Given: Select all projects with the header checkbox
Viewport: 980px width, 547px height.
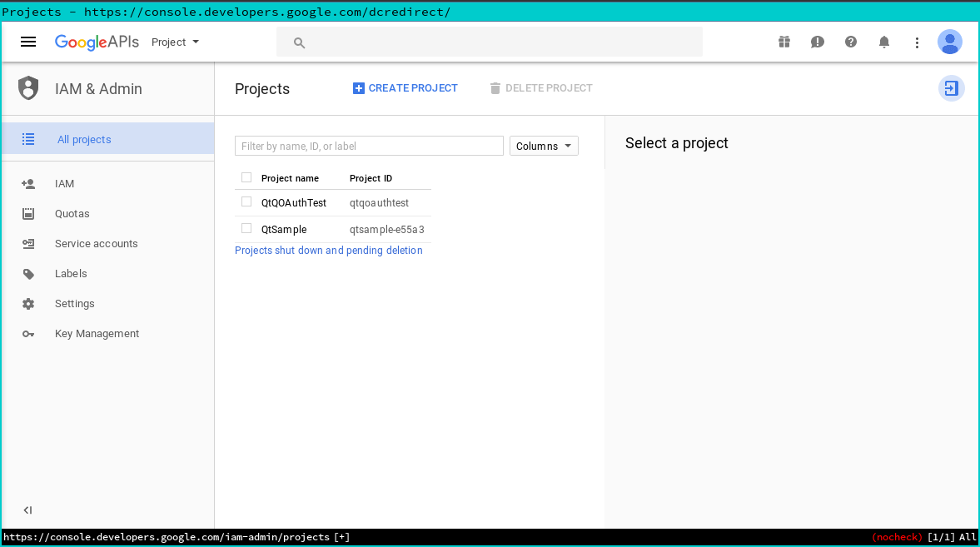Looking at the screenshot, I should tap(246, 177).
